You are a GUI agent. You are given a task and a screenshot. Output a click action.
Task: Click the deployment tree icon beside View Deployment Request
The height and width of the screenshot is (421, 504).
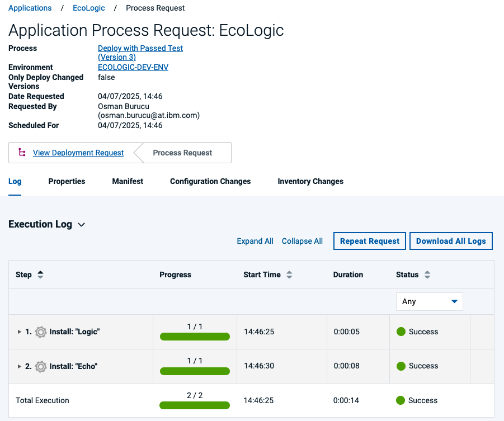pos(22,152)
